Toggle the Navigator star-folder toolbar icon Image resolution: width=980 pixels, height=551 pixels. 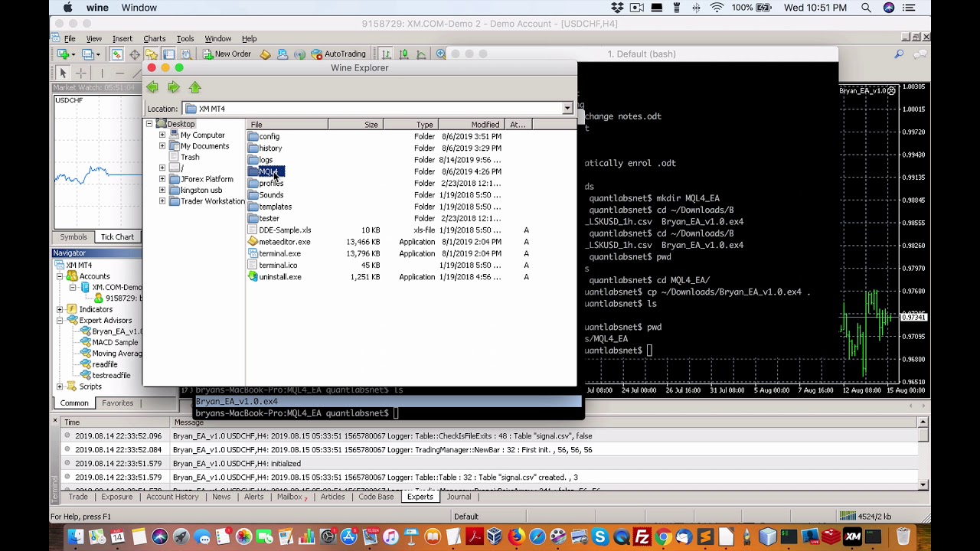click(151, 54)
